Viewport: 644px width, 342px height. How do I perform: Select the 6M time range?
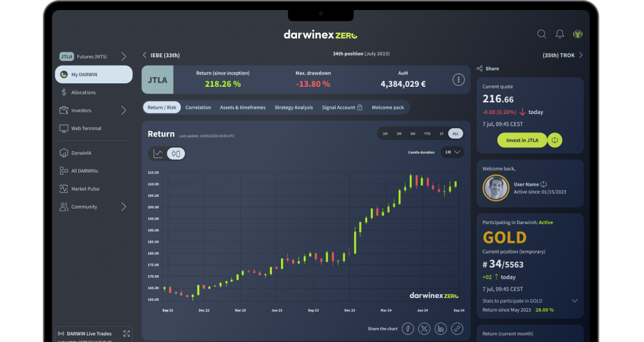[413, 134]
